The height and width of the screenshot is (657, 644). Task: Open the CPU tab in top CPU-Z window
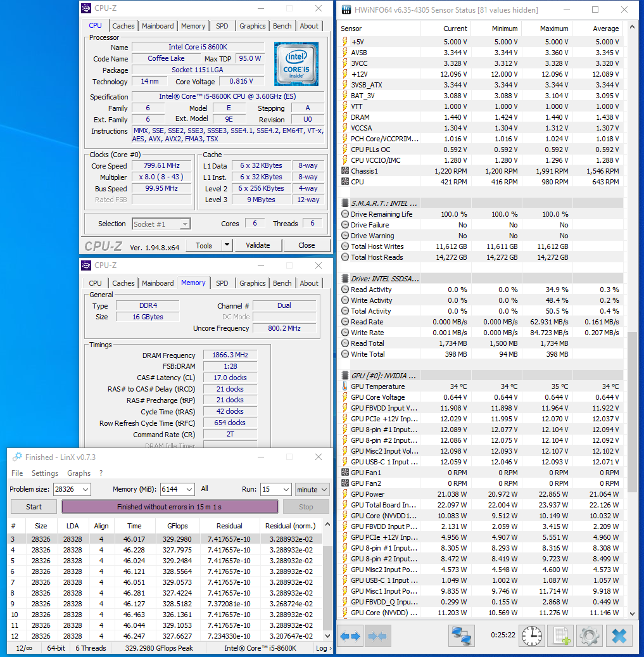(x=95, y=25)
